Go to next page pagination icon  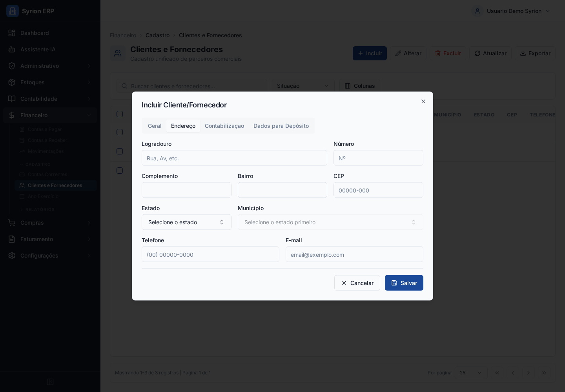pyautogui.click(x=529, y=373)
